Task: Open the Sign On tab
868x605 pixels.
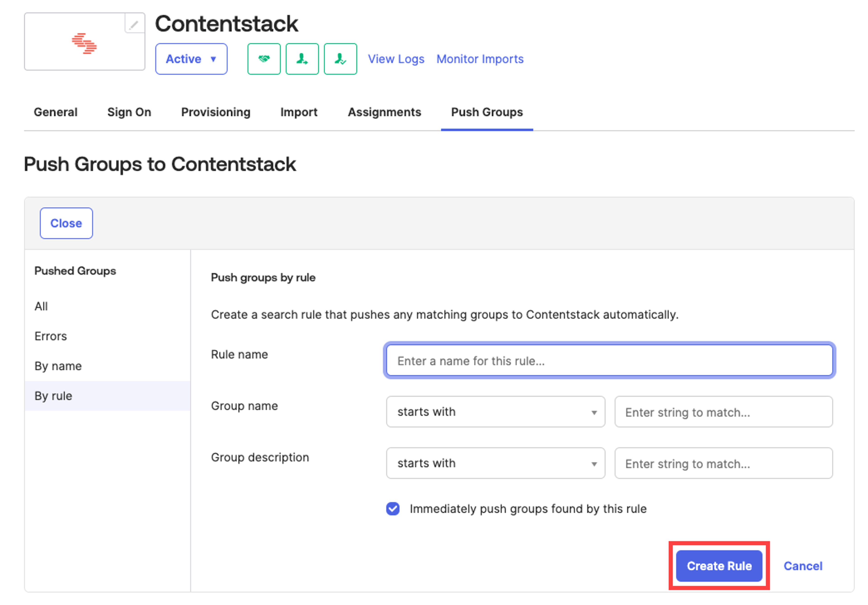Action: pos(129,112)
